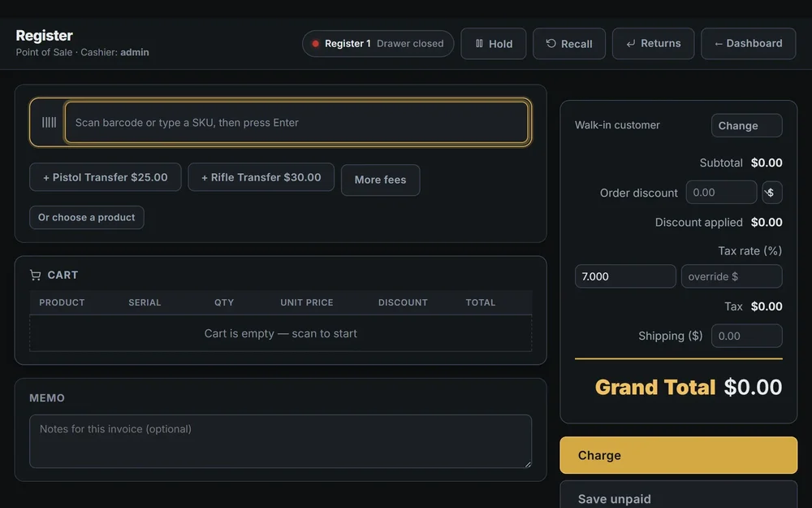812x508 pixels.
Task: Open More fees options
Action: (x=380, y=180)
